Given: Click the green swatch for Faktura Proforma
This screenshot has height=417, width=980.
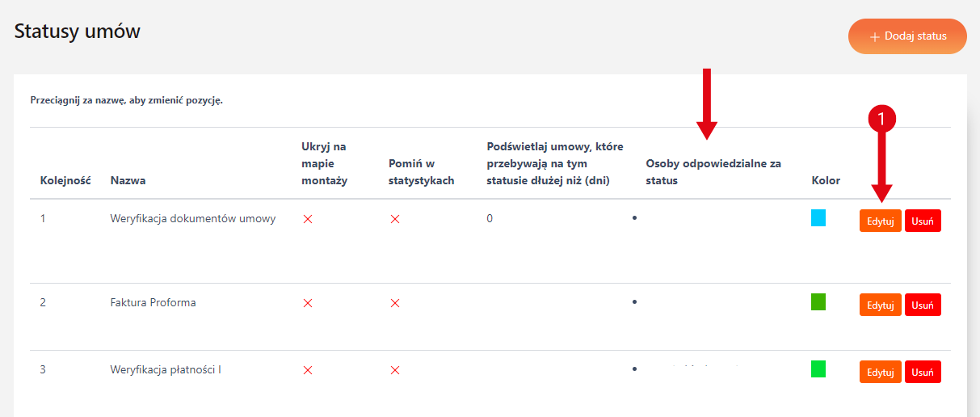Looking at the screenshot, I should 818,302.
